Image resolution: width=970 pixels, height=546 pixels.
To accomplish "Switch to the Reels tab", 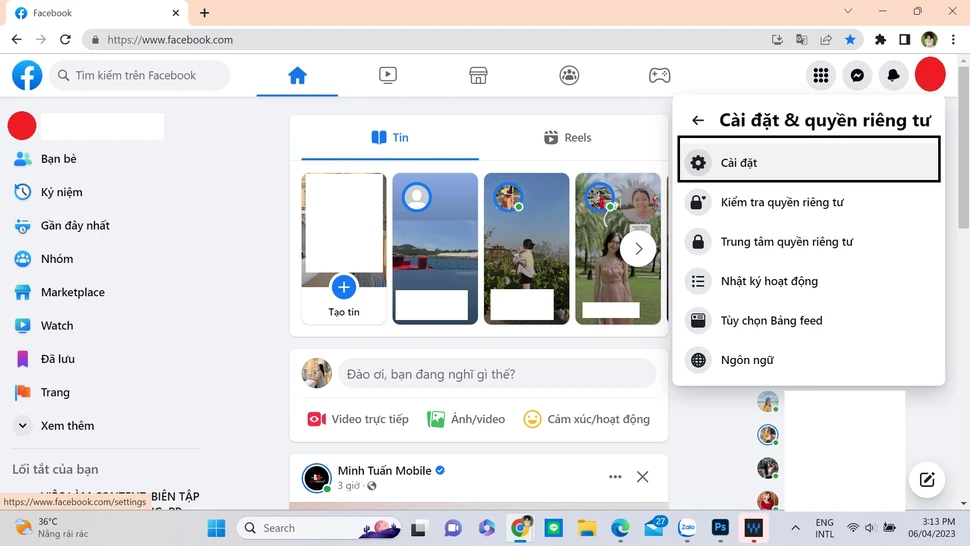I will (567, 138).
